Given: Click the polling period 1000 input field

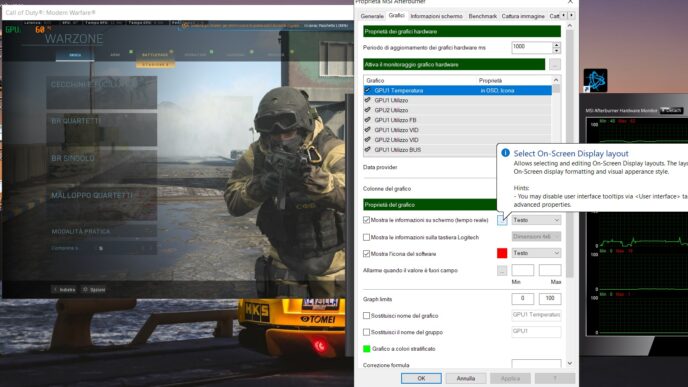Looking at the screenshot, I should pyautogui.click(x=532, y=47).
